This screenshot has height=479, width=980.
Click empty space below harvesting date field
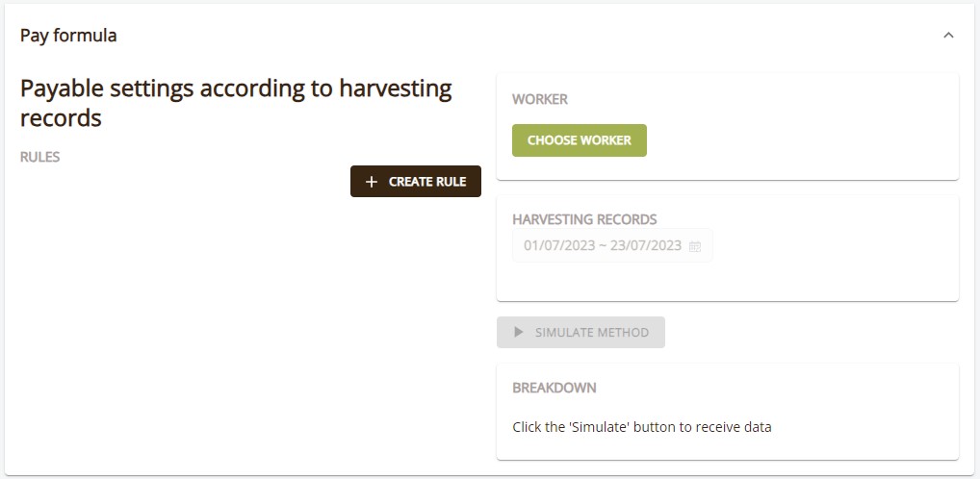(x=725, y=281)
